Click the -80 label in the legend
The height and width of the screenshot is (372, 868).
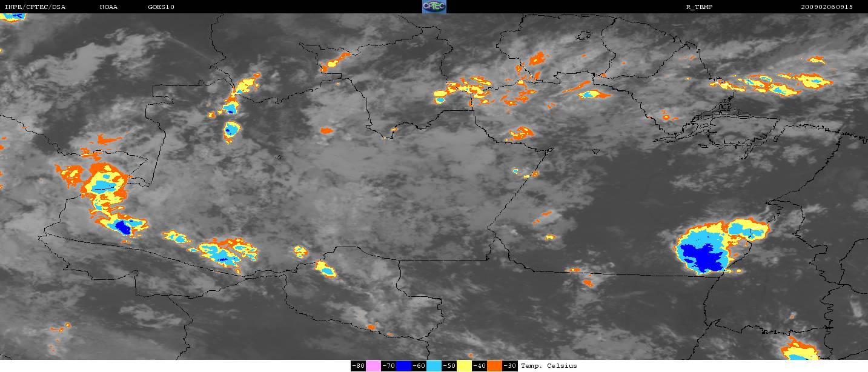[x=358, y=366]
